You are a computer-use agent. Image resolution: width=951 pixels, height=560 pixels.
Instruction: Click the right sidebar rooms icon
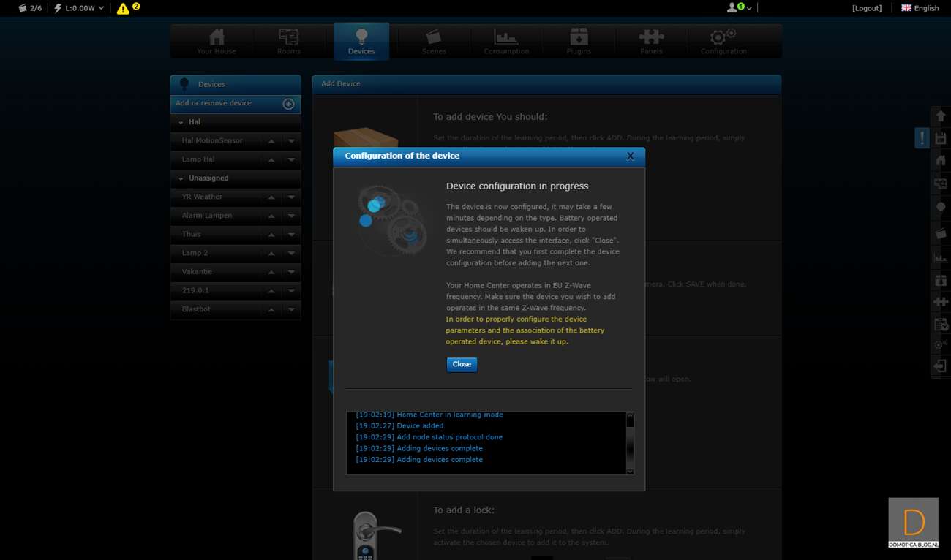click(x=941, y=184)
